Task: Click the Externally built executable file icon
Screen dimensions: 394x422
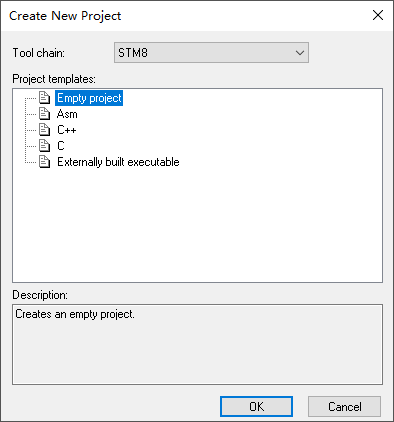Action: (45, 162)
